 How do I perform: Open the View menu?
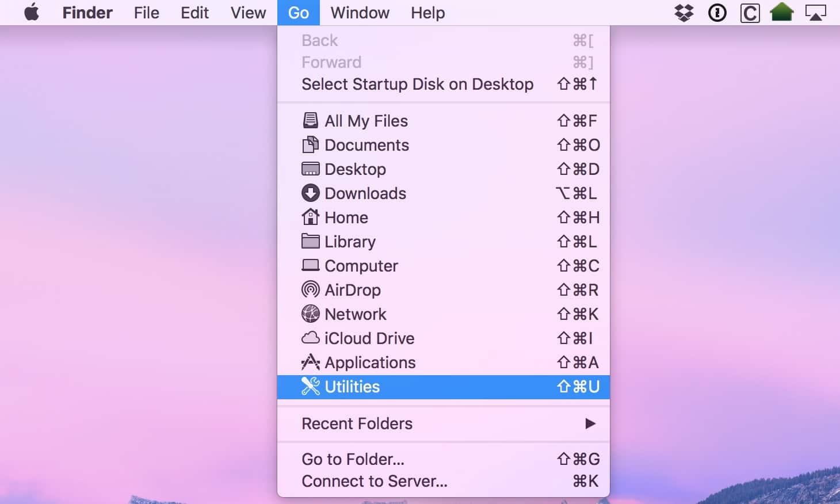point(248,13)
